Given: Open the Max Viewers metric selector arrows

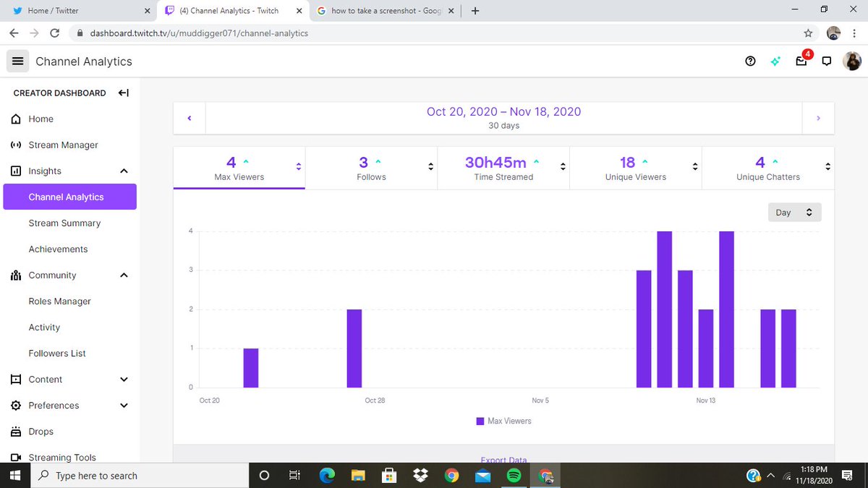Looking at the screenshot, I should tap(298, 166).
